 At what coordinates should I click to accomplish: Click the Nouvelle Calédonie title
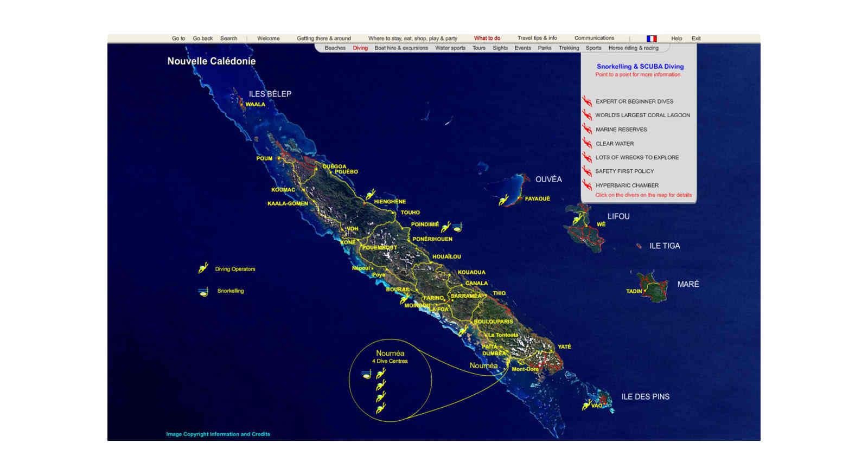pos(212,61)
